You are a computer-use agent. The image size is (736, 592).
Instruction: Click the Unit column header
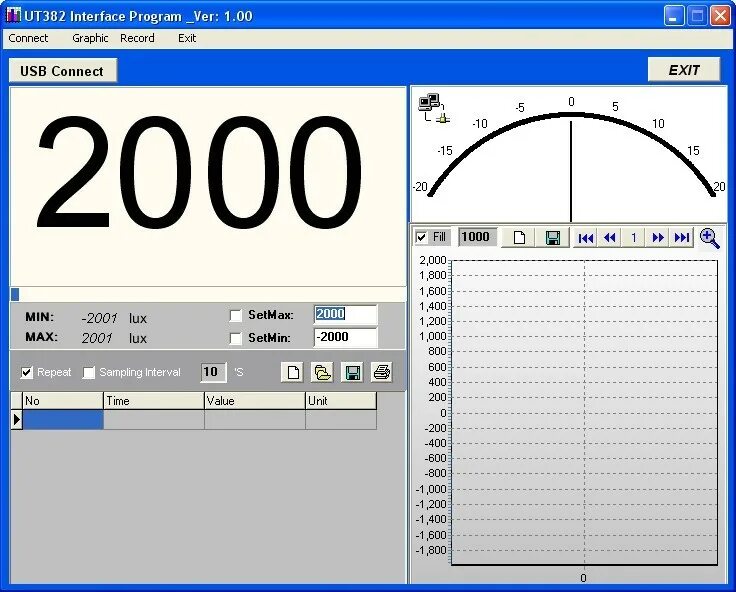point(341,401)
